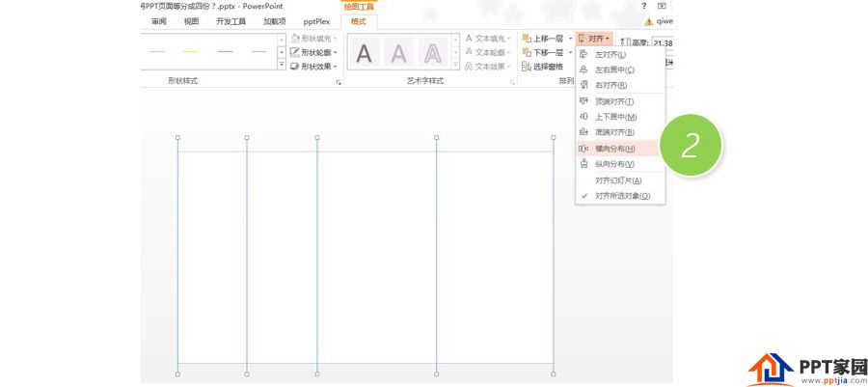868x387 pixels.
Task: Click the 右对齐 align-right icon in menu
Action: click(583, 85)
